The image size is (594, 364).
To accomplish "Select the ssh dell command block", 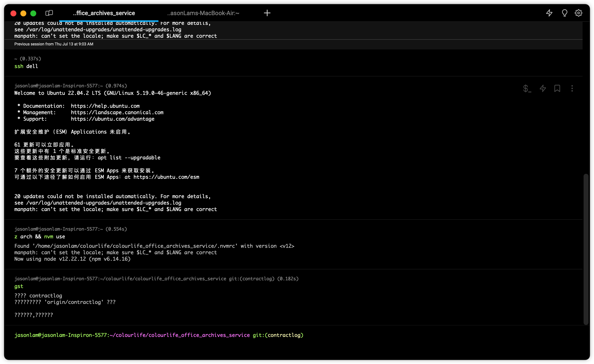I will (x=26, y=66).
